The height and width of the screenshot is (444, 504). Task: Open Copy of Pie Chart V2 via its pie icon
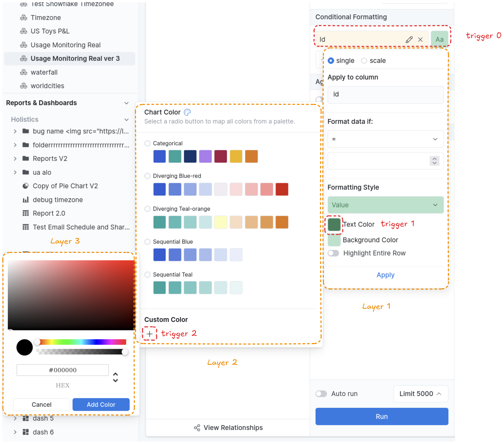click(x=26, y=186)
